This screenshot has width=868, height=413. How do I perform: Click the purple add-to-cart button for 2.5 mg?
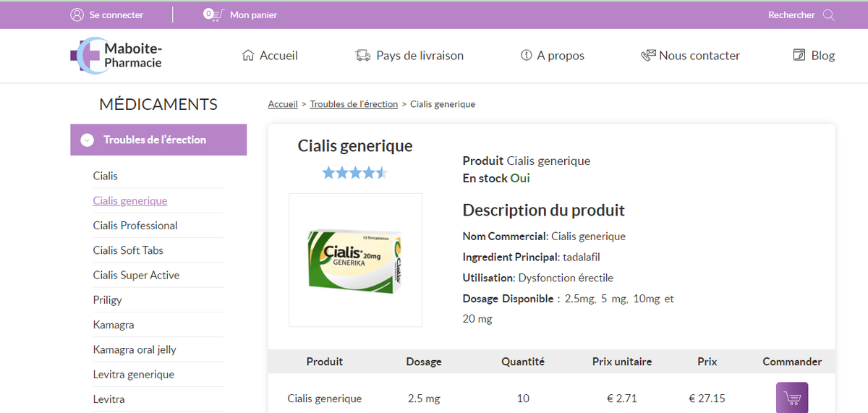(x=792, y=398)
